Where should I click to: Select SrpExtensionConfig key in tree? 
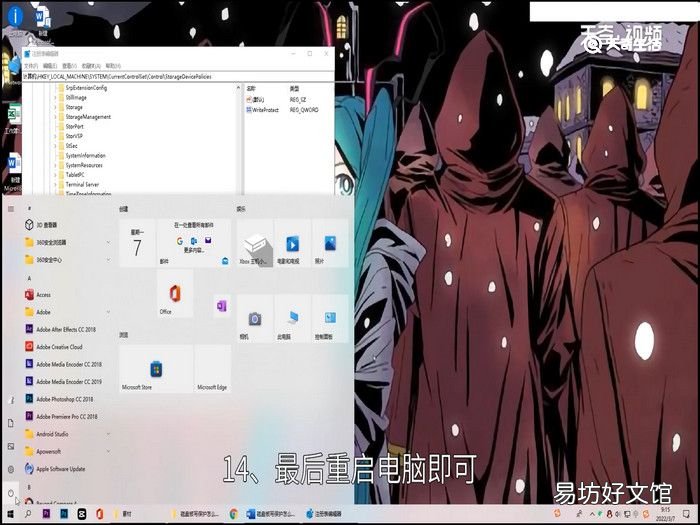click(86, 88)
